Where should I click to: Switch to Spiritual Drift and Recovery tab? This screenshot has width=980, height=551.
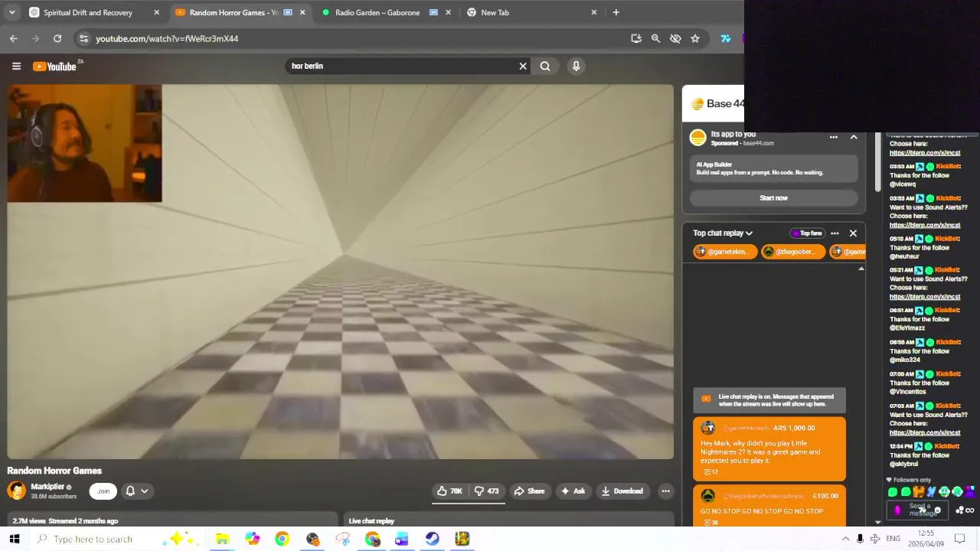88,12
